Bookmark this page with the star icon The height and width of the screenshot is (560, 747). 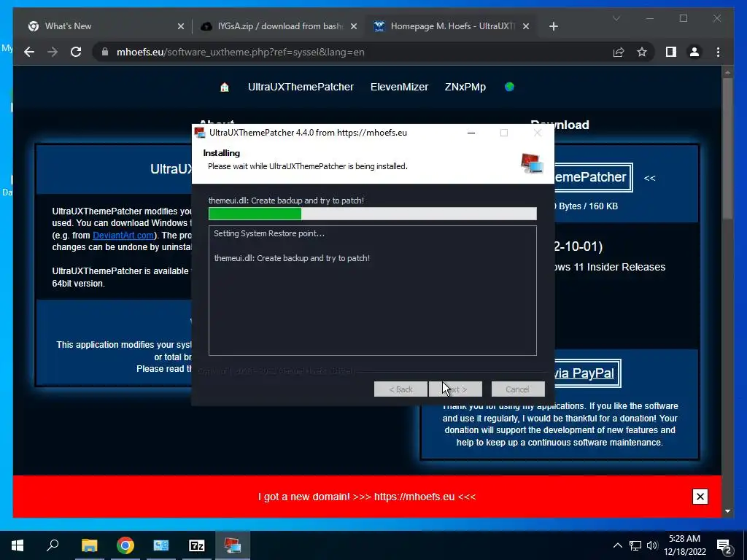pos(642,52)
